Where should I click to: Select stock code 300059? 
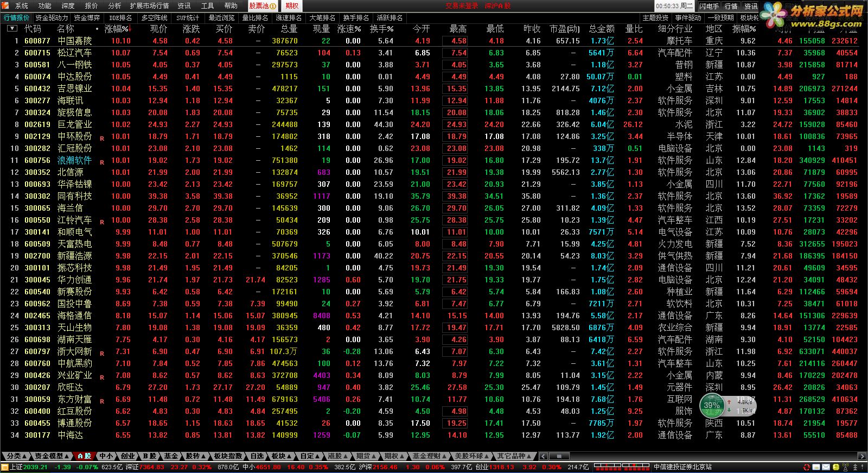37,399
